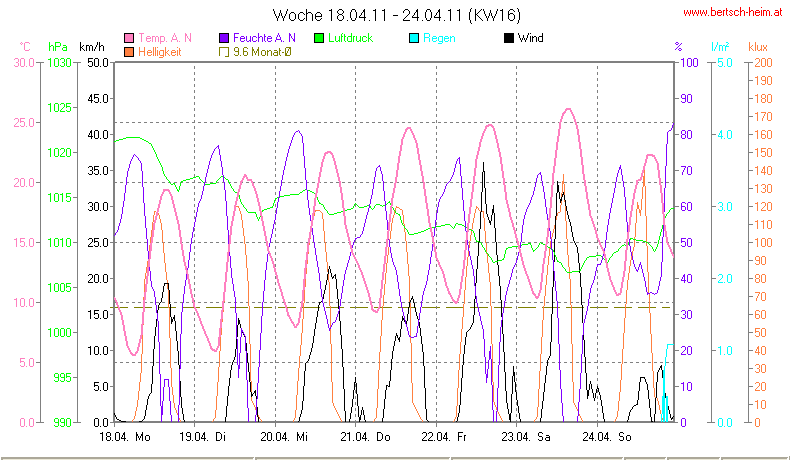Click the orange Helligkeit legend swatch
The height and width of the screenshot is (460, 790).
coord(129,52)
